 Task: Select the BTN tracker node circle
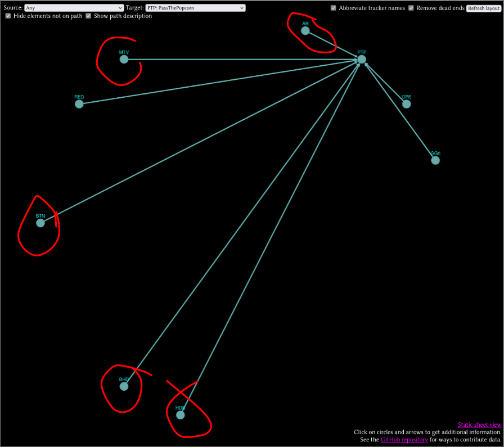coord(40,223)
